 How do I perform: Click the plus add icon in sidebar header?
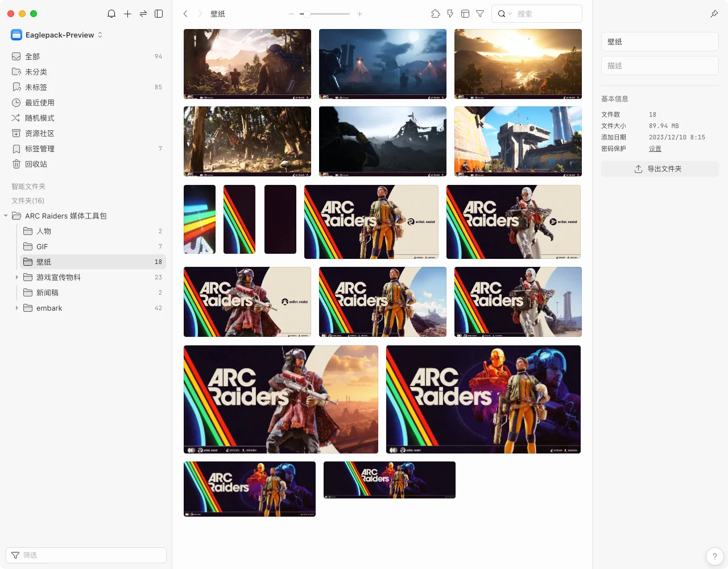(127, 14)
